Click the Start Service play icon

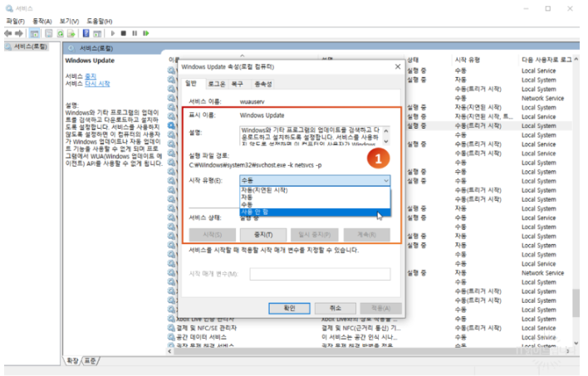[112, 33]
